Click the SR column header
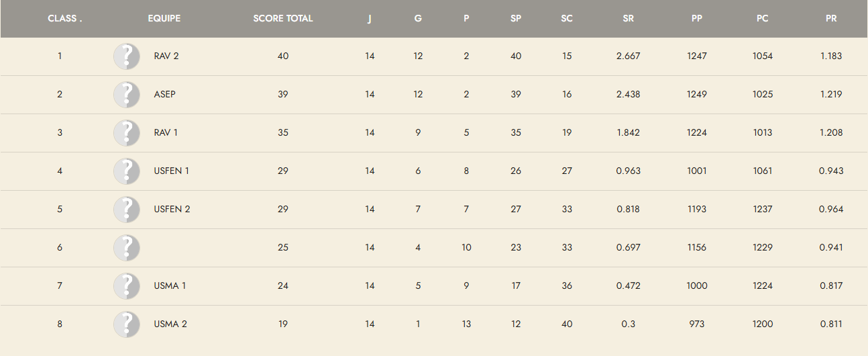 [x=628, y=19]
